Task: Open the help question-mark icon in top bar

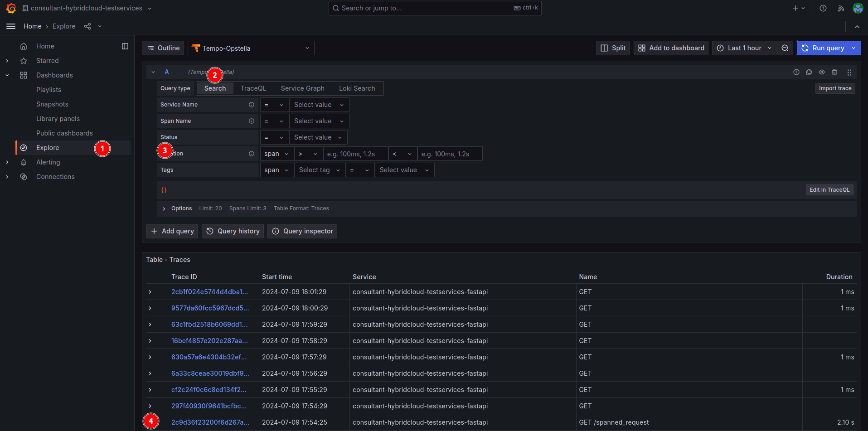Action: [823, 8]
